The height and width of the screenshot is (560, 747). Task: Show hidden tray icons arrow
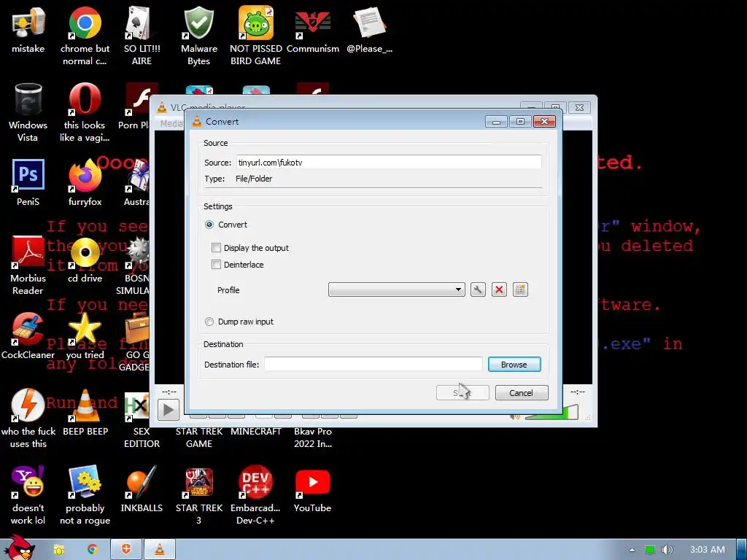[x=632, y=550]
